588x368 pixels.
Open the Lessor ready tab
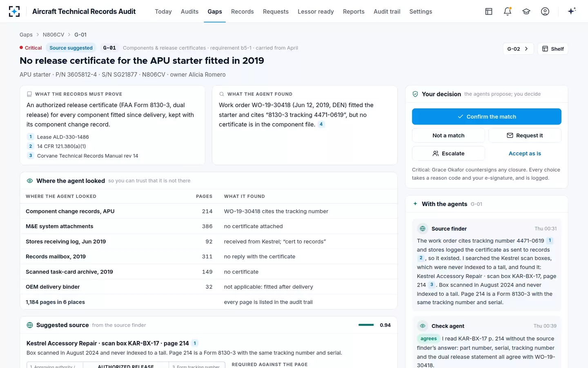coord(316,11)
